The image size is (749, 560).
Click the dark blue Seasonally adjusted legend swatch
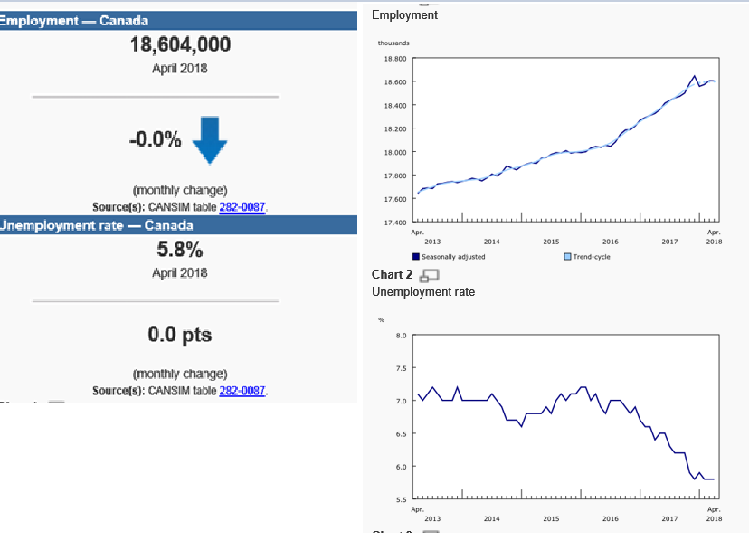coord(416,257)
